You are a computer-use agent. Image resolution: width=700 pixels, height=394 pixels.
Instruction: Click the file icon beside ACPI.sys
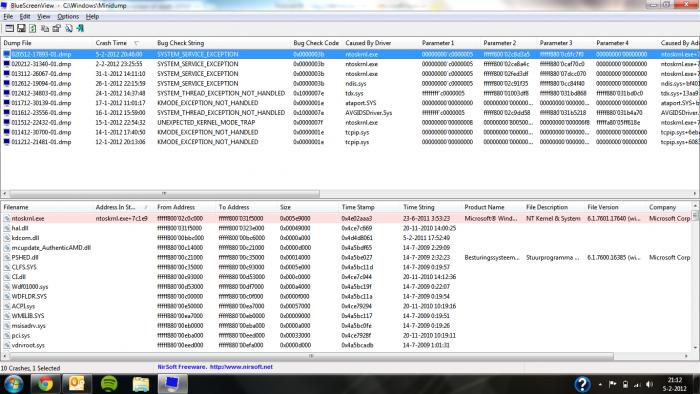[7, 306]
